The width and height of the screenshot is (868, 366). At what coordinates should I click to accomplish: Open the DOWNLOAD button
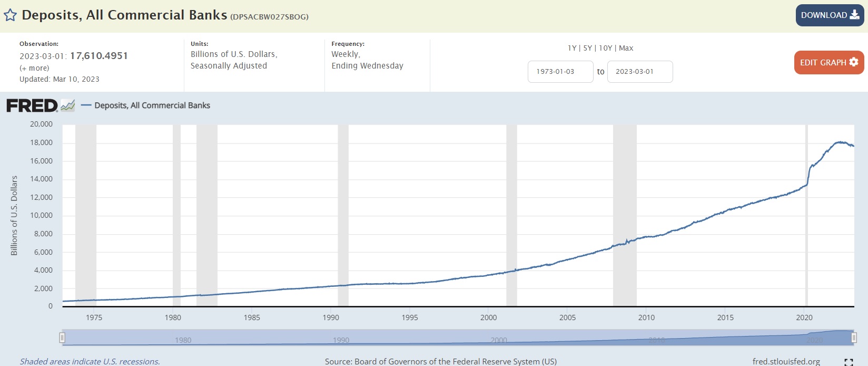[x=830, y=15]
